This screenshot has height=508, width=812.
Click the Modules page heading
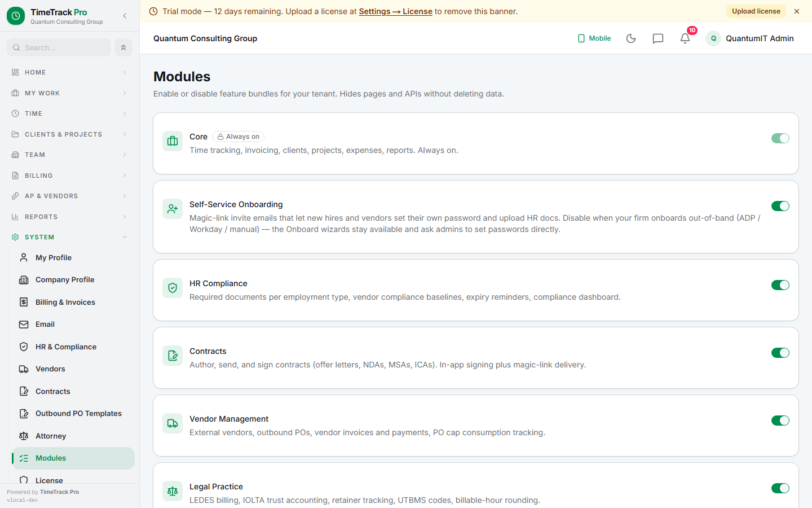182,76
